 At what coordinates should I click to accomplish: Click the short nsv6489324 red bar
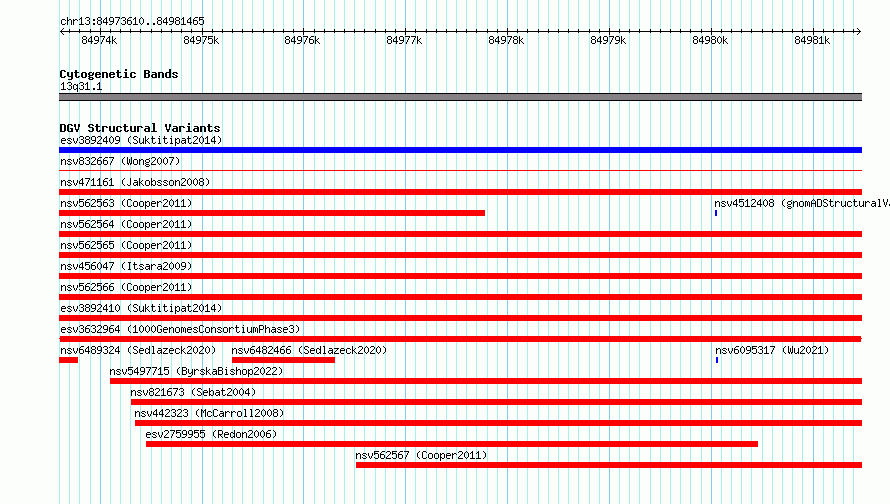(69, 360)
